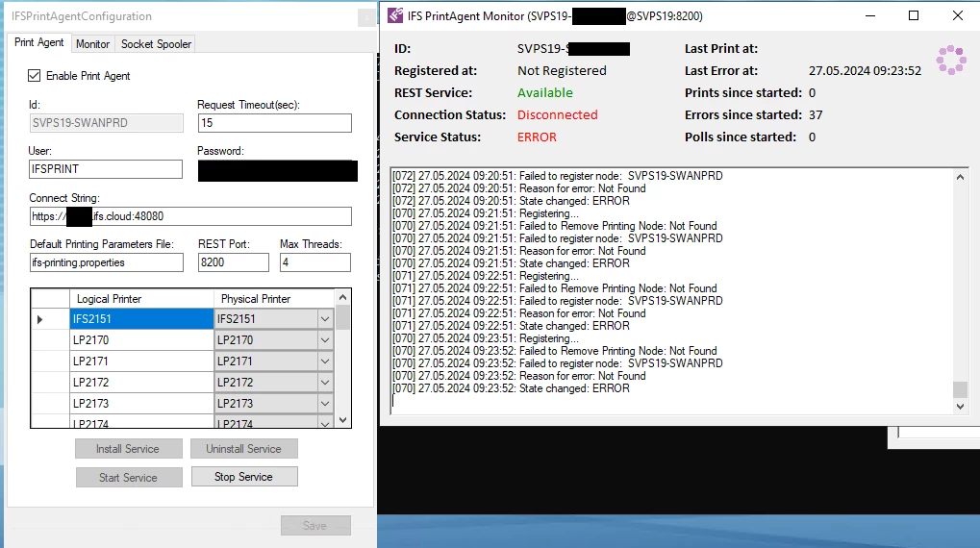Switch to the Print Agent tab

[x=38, y=42]
